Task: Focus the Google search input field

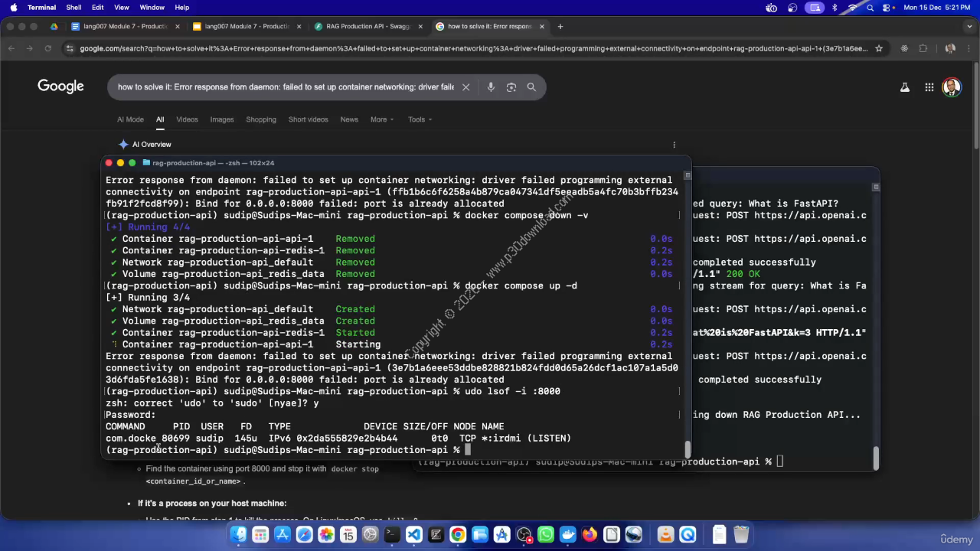Action: tap(285, 87)
